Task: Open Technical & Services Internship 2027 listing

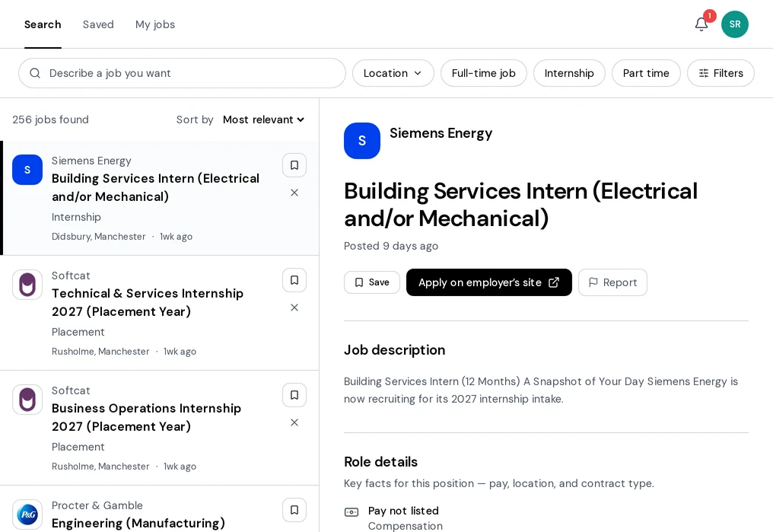Action: (x=148, y=302)
